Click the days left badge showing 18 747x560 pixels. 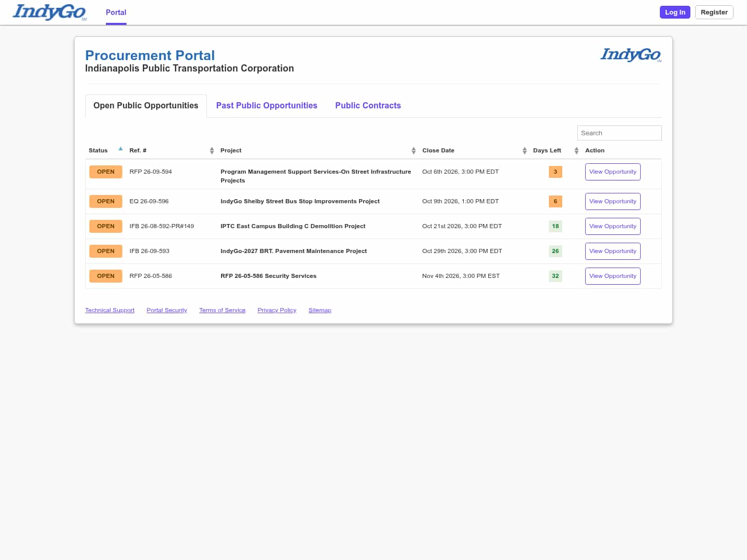coord(555,226)
